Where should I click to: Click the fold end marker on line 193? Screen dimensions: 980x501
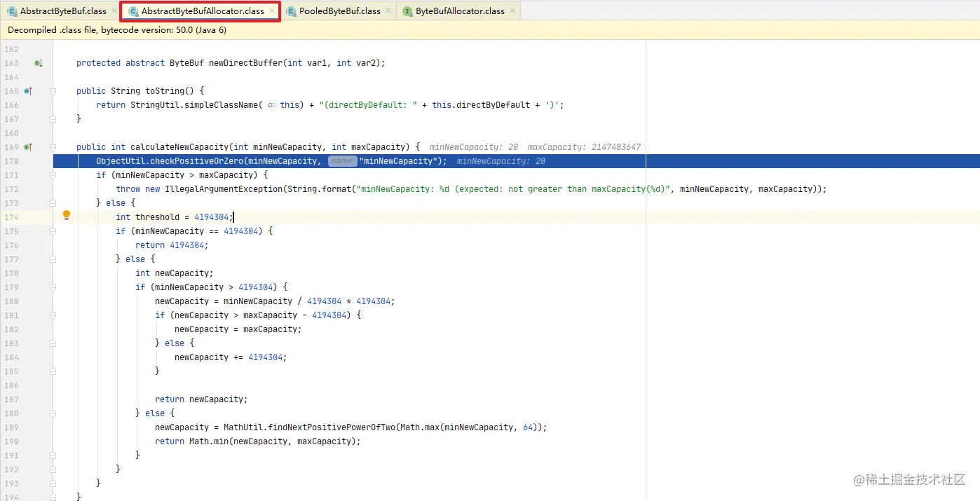click(x=53, y=483)
